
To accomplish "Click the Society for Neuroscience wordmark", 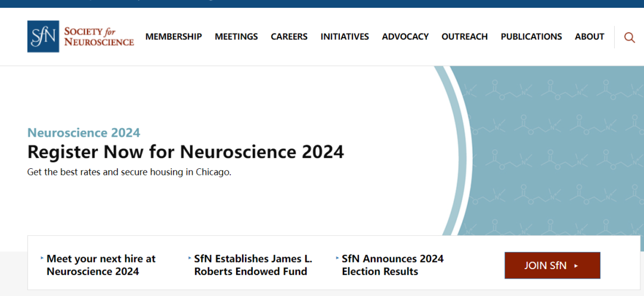I will coord(99,36).
